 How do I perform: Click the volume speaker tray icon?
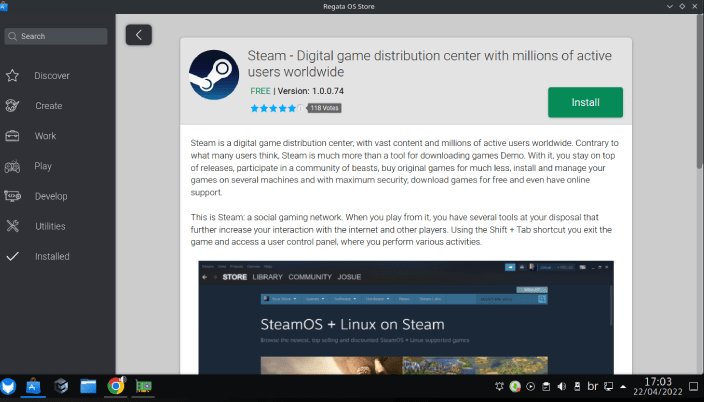pyautogui.click(x=562, y=386)
